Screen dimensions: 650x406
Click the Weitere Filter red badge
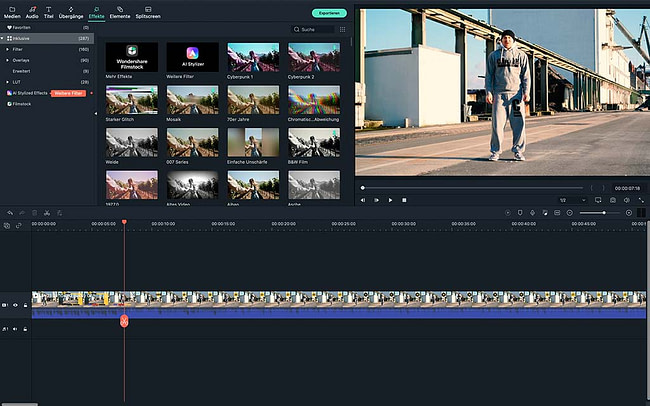pos(68,93)
